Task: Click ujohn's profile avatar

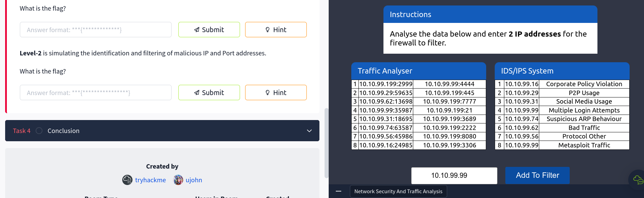Action: [x=178, y=180]
